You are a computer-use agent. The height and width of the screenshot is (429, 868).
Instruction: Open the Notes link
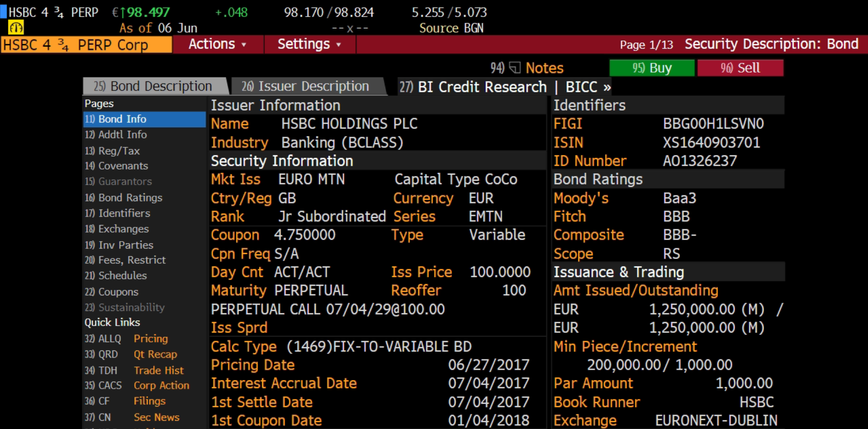point(544,68)
